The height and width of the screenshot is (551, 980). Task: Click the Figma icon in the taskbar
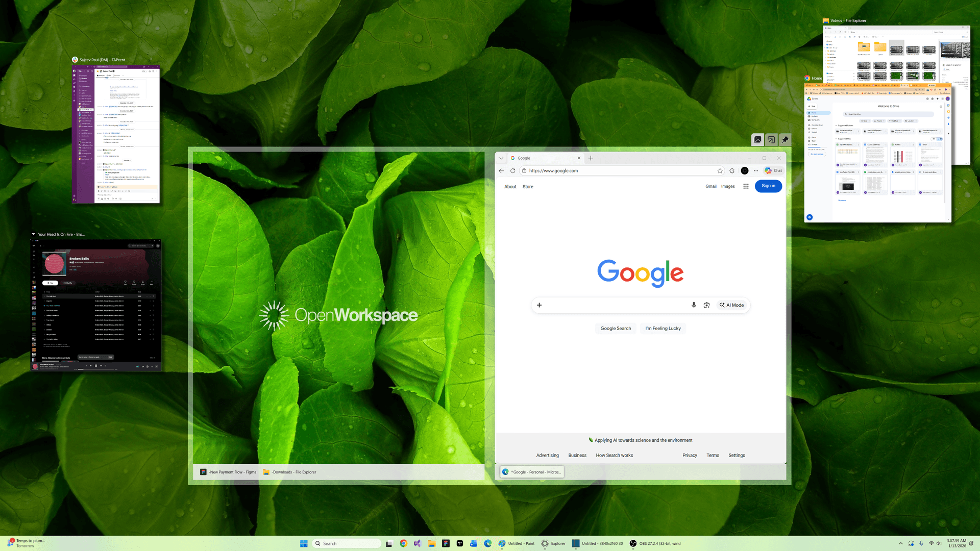446,543
